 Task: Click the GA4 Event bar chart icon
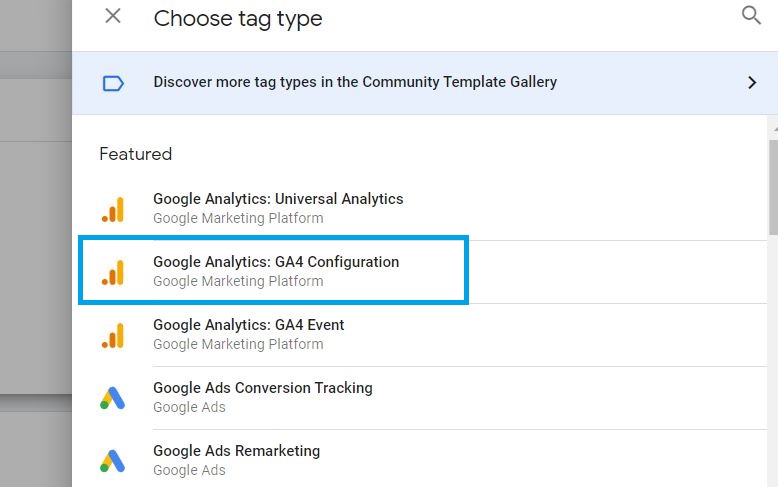[x=113, y=335]
